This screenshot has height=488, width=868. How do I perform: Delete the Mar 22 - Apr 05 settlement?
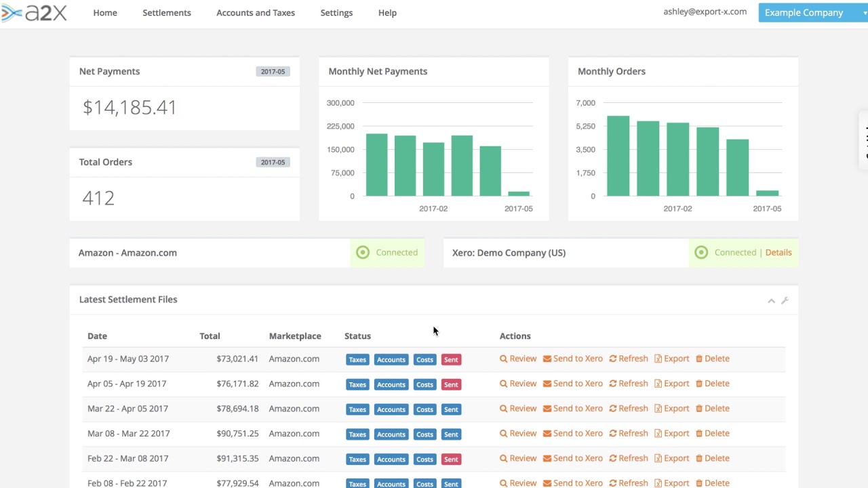[712, 408]
